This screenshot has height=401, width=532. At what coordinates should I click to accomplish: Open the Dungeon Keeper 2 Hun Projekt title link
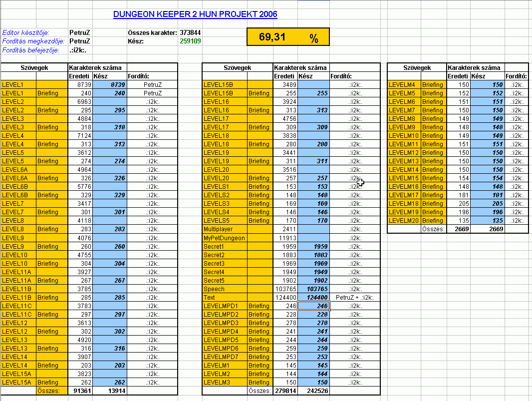[x=195, y=14]
